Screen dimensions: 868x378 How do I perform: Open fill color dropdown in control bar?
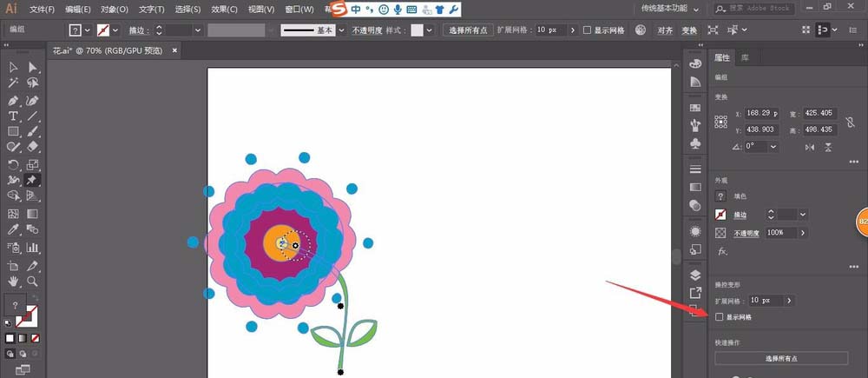point(88,30)
